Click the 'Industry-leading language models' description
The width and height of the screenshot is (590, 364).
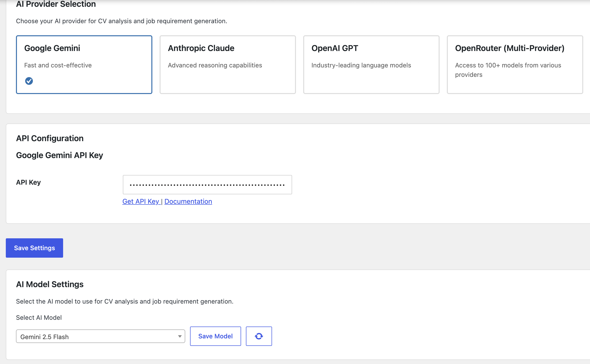[x=361, y=65]
